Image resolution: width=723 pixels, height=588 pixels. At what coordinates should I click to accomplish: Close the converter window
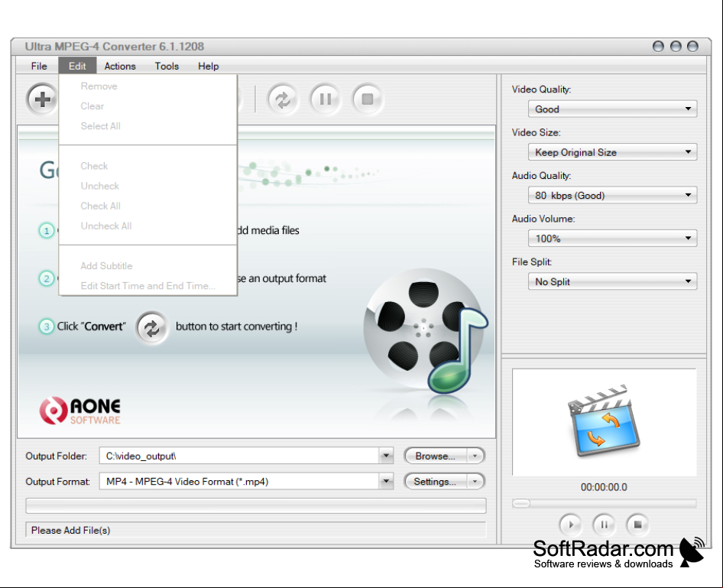click(x=692, y=46)
